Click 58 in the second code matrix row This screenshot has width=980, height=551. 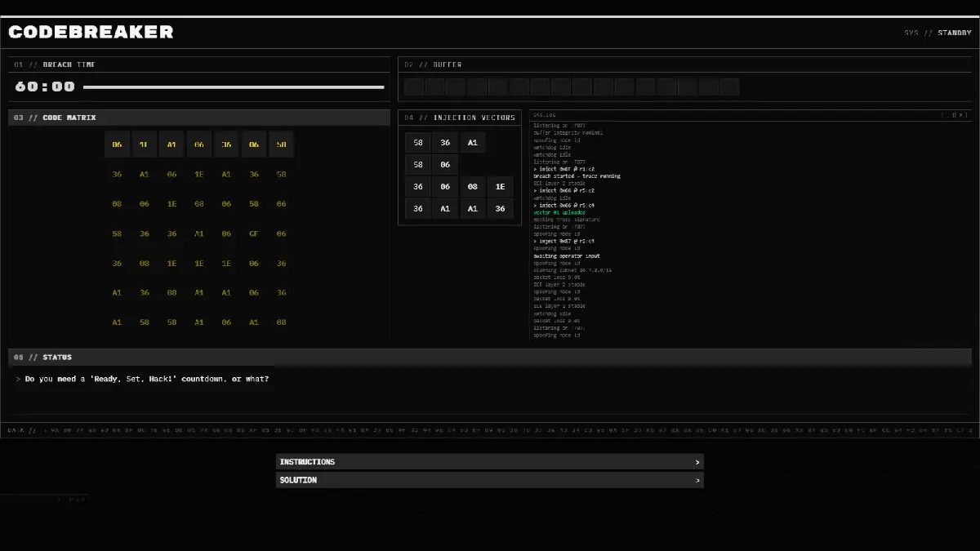pos(281,174)
